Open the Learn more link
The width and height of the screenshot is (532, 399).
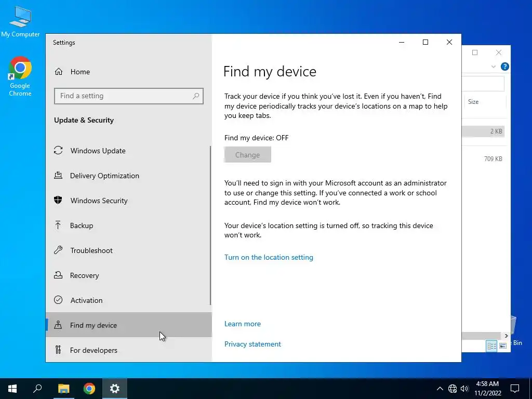243,324
